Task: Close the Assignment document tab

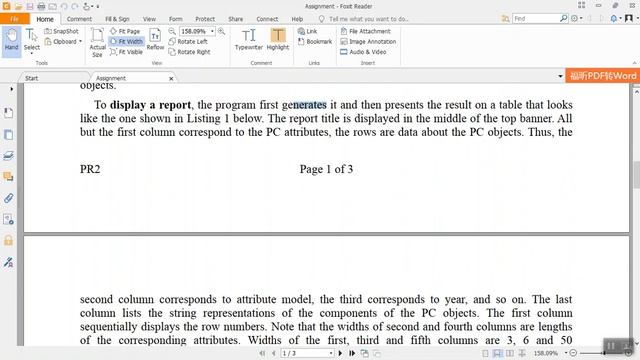Action: click(x=171, y=78)
